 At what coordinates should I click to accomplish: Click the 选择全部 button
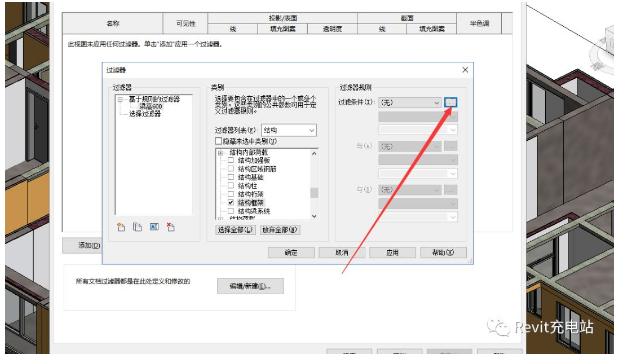click(235, 230)
